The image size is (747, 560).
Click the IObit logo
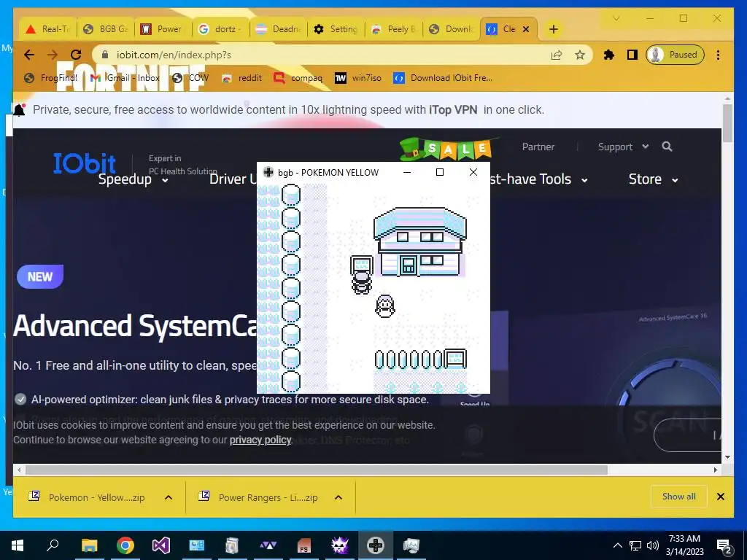85,163
